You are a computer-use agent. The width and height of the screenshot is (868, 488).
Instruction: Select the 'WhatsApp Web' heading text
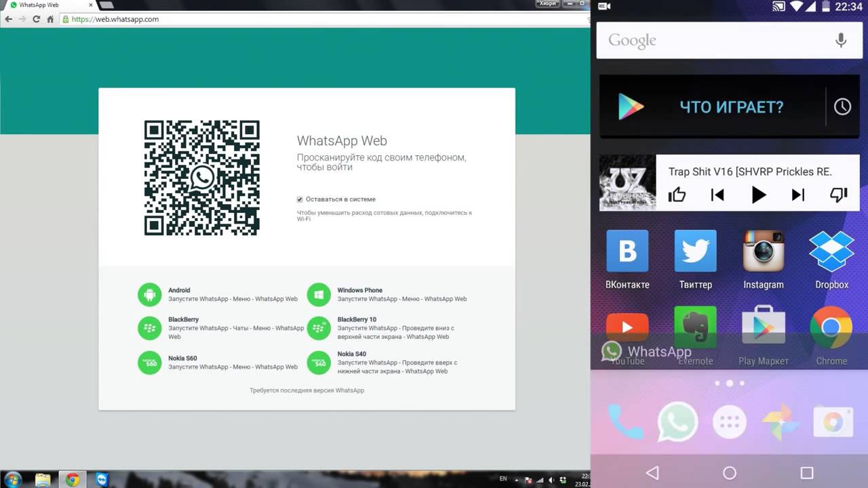pyautogui.click(x=342, y=141)
